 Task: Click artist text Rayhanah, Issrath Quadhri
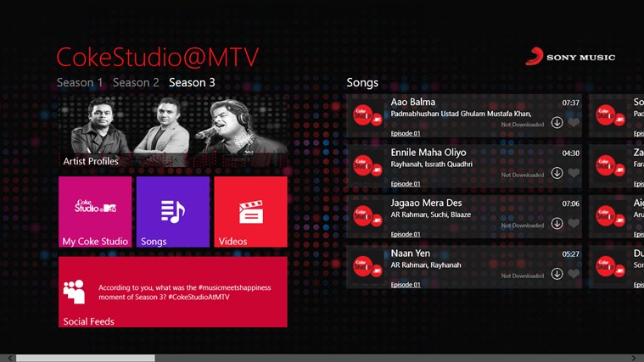pos(431,164)
